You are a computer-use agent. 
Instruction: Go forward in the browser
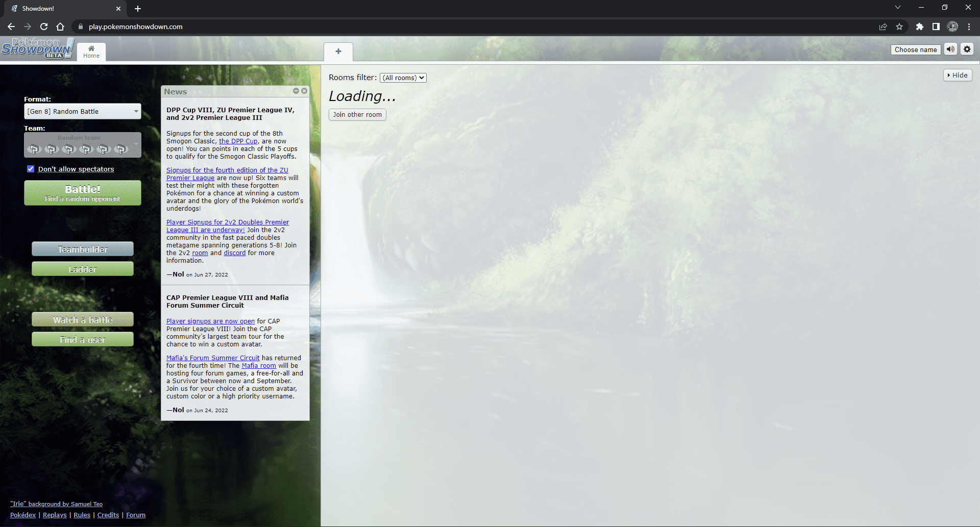pos(28,27)
